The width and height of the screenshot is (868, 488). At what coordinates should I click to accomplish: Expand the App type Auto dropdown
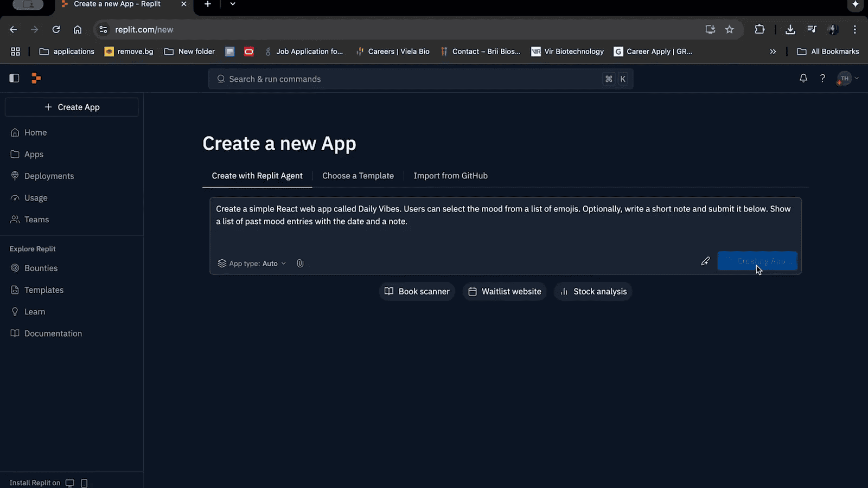(x=252, y=264)
